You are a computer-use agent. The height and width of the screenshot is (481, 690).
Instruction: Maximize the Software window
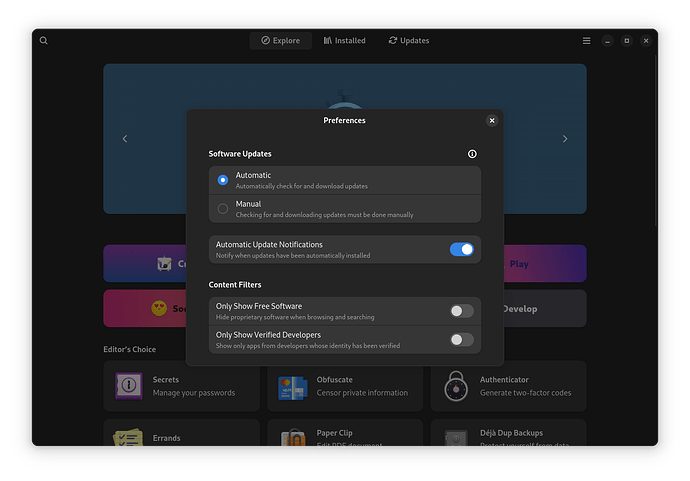point(627,40)
